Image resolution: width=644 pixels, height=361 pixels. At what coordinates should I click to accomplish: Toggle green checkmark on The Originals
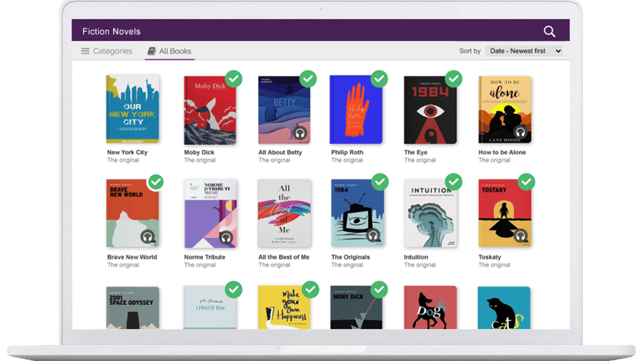tap(380, 182)
